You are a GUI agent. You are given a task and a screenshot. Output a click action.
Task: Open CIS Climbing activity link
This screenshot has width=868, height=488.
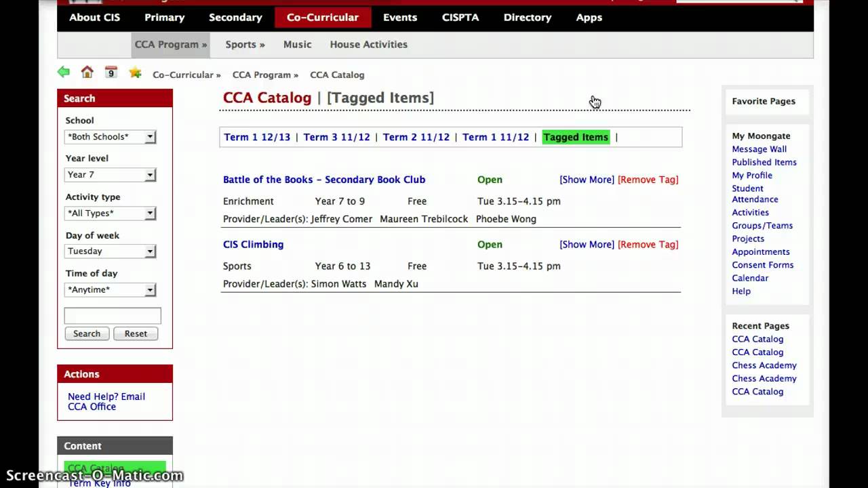click(x=254, y=245)
